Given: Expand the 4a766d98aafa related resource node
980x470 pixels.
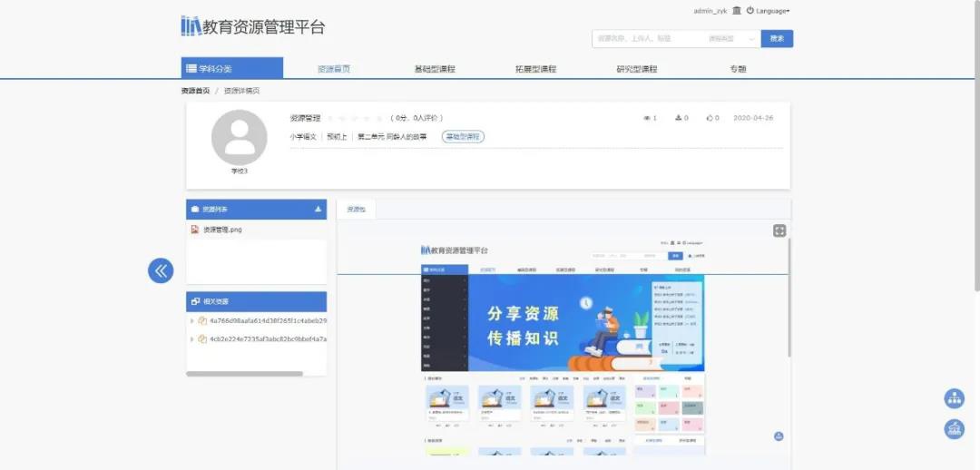Looking at the screenshot, I should pos(191,320).
